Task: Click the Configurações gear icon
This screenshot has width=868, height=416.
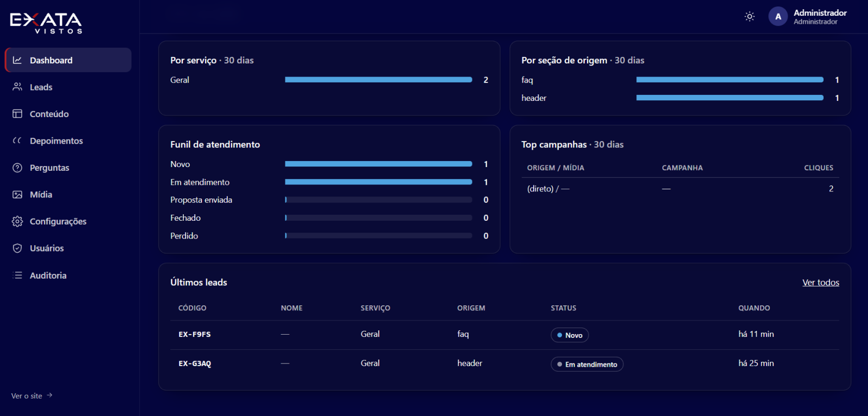Action: coord(17,221)
